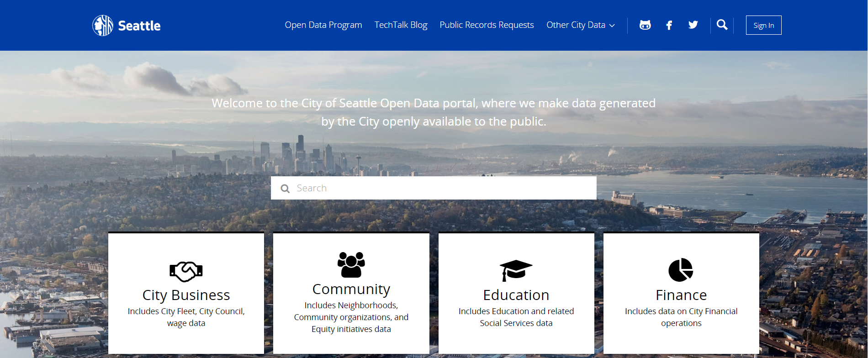
Task: Click the Finance pie chart icon
Action: [681, 270]
